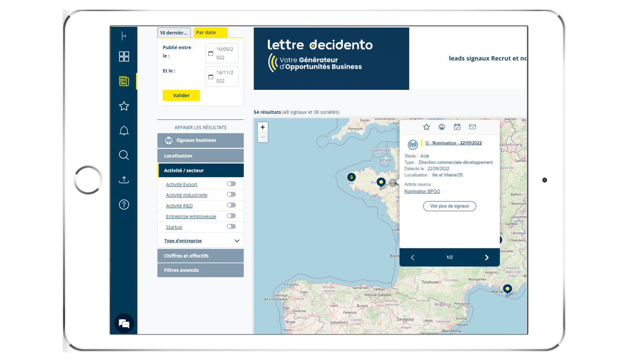
Task: Zoom out on the map
Action: (x=263, y=137)
